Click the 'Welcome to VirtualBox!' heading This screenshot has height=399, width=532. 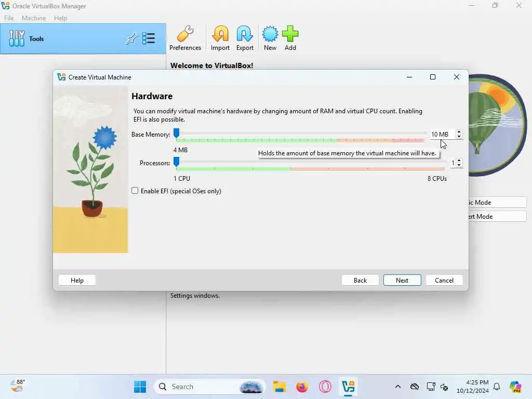[212, 65]
